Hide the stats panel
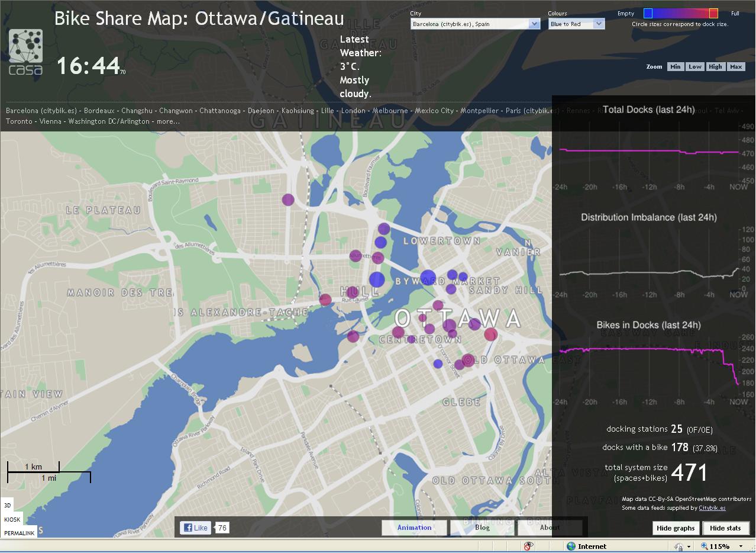Viewport: 756px width, 553px height. click(726, 528)
